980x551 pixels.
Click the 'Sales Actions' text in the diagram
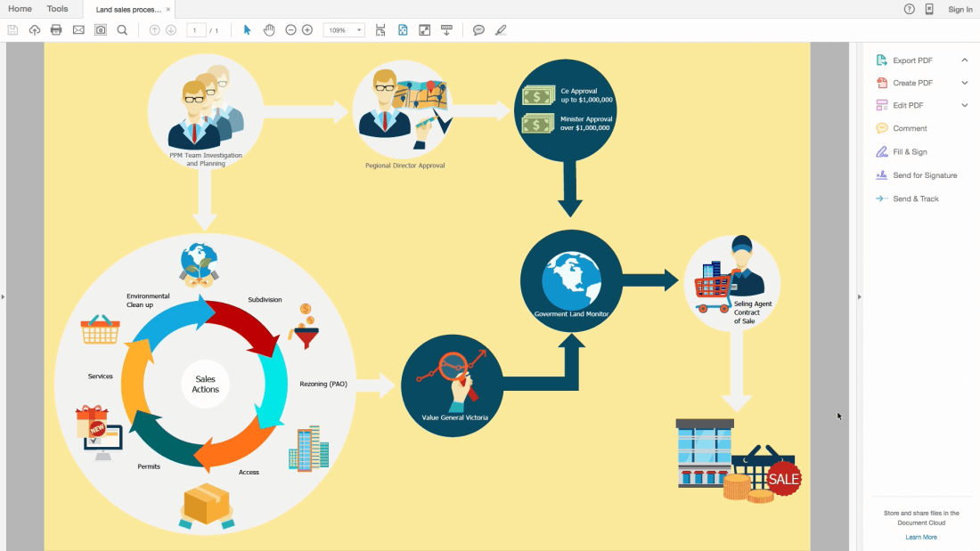(x=205, y=385)
